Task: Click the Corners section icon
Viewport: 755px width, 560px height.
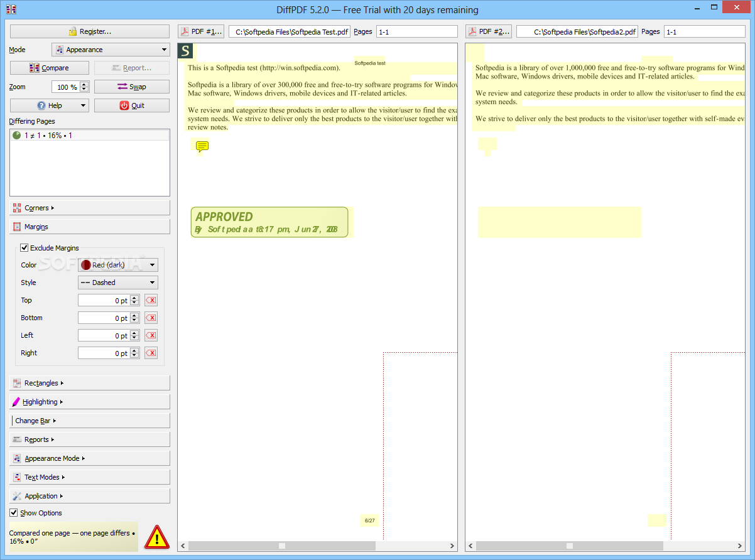Action: (17, 208)
